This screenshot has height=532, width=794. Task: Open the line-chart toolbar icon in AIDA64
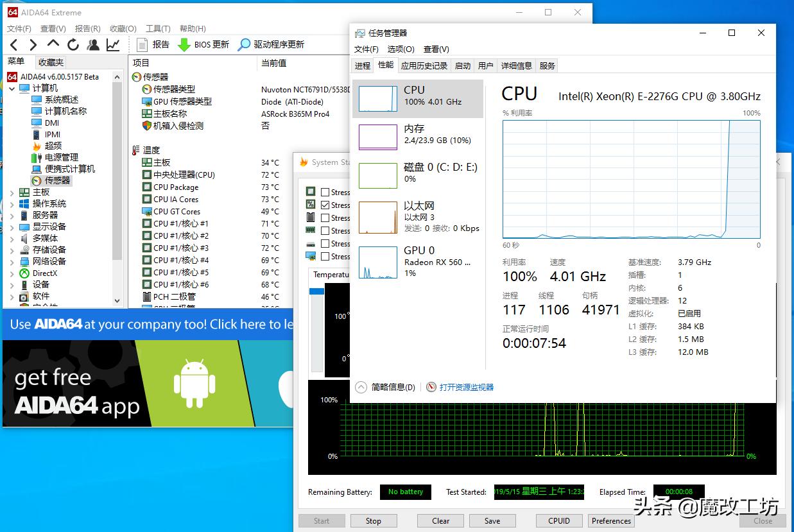pos(113,44)
